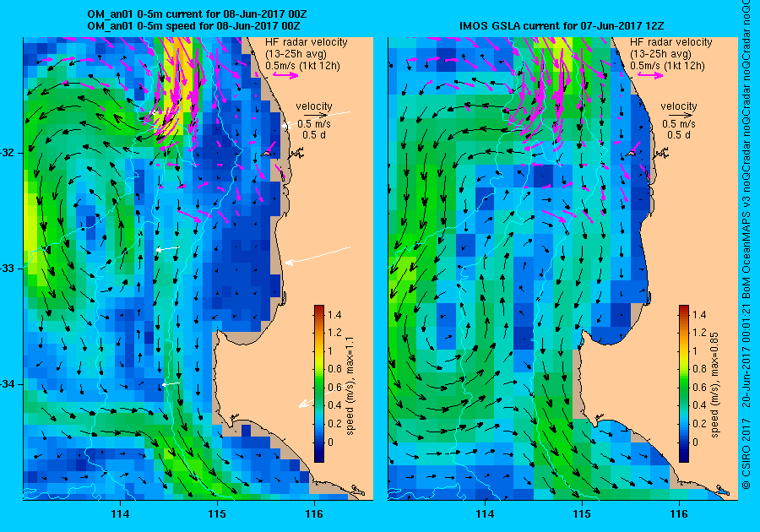Click '0.5m/s (1kt 12h)' text in left map

[x=302, y=65]
